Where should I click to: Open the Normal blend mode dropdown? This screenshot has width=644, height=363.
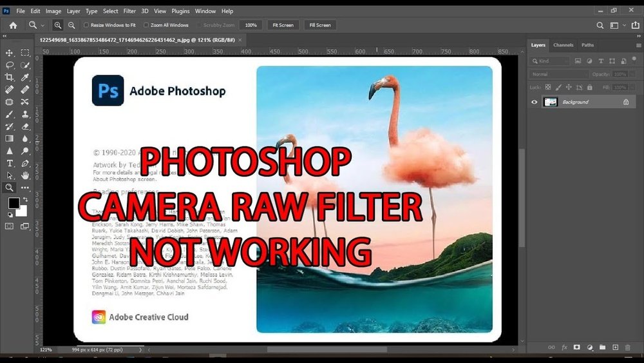558,74
